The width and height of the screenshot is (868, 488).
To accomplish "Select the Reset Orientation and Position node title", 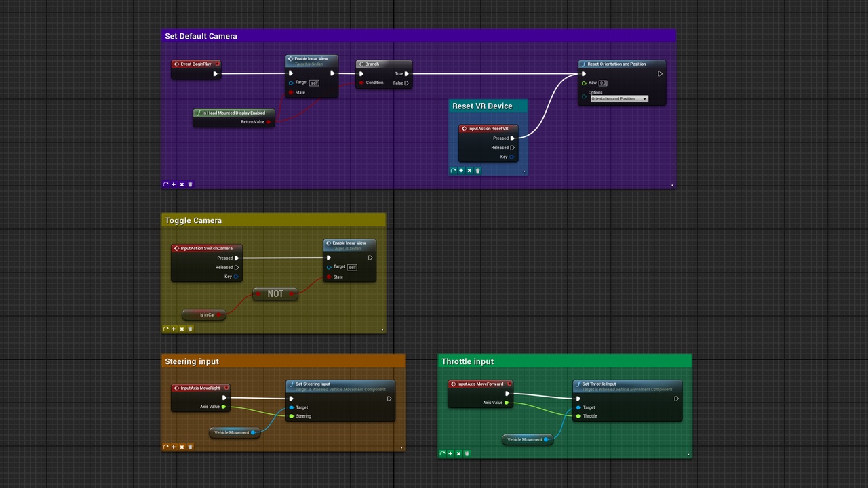I will [616, 64].
